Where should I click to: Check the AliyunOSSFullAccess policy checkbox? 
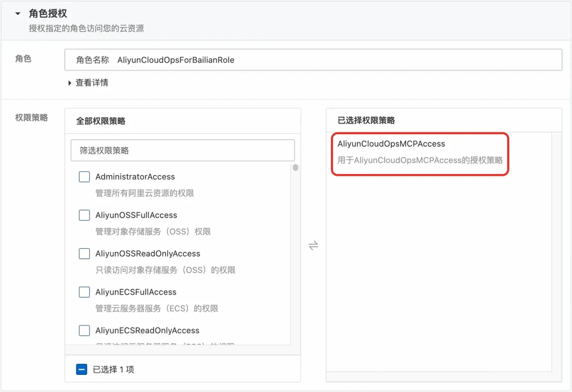[84, 215]
